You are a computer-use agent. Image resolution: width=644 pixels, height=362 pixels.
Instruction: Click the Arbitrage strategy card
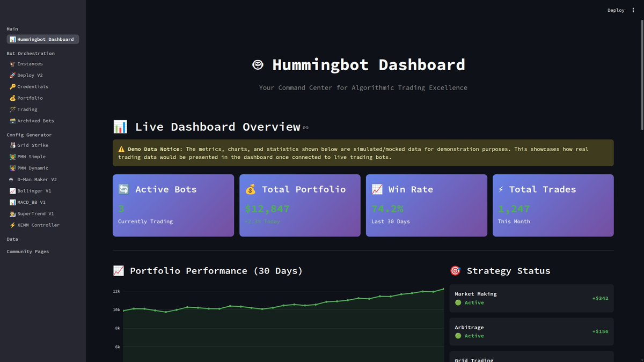531,331
